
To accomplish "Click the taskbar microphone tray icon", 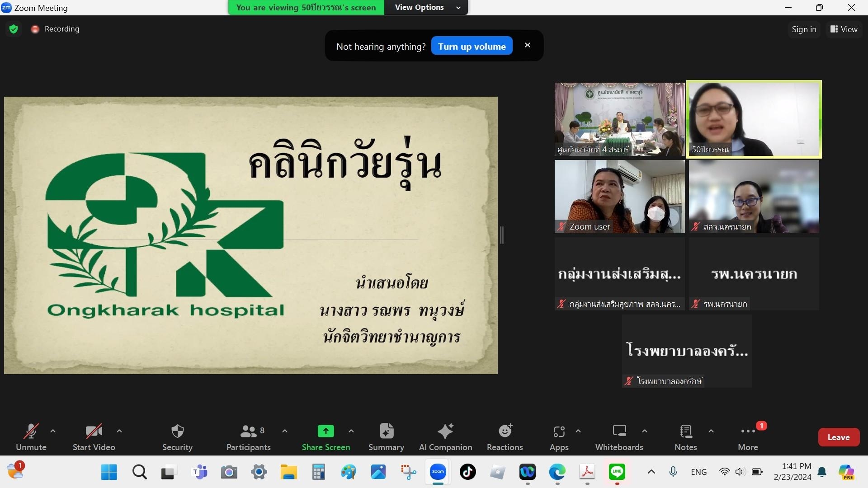I will (673, 472).
